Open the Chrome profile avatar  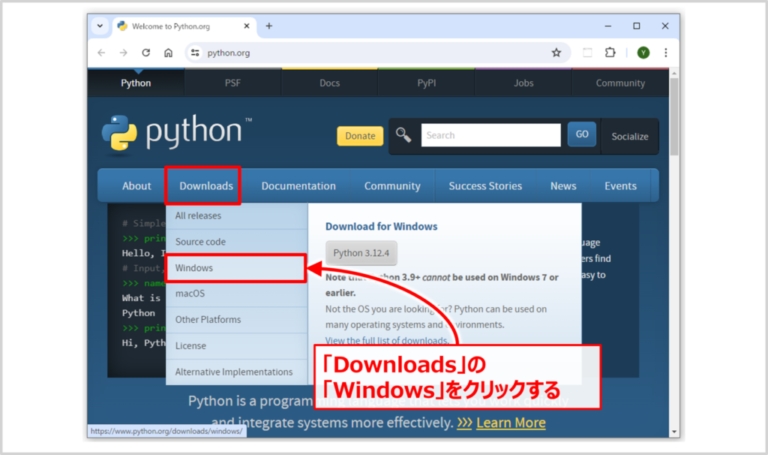point(642,53)
